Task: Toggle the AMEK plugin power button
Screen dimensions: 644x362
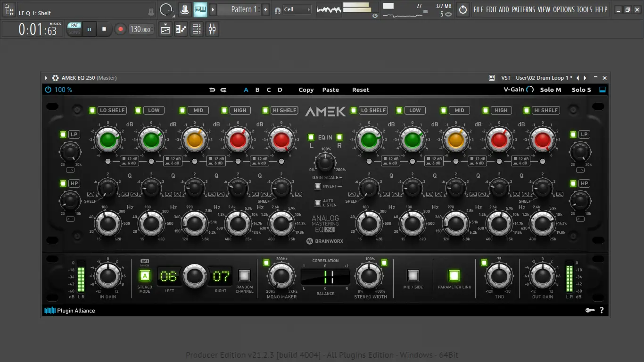Action: coord(48,90)
